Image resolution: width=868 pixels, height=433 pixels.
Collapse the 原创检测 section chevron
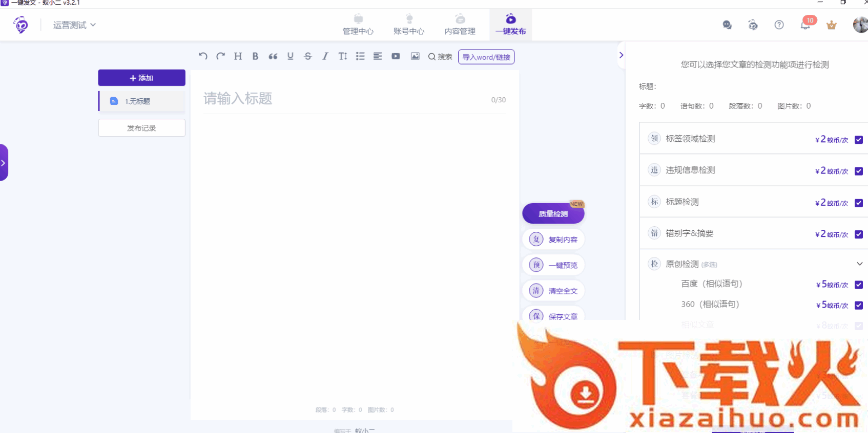(859, 264)
